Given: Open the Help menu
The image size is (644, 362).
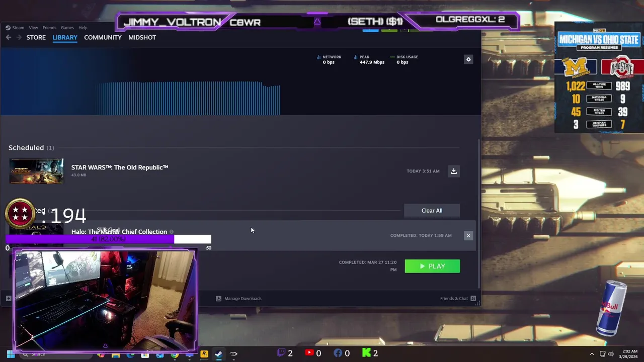Looking at the screenshot, I should (x=83, y=28).
